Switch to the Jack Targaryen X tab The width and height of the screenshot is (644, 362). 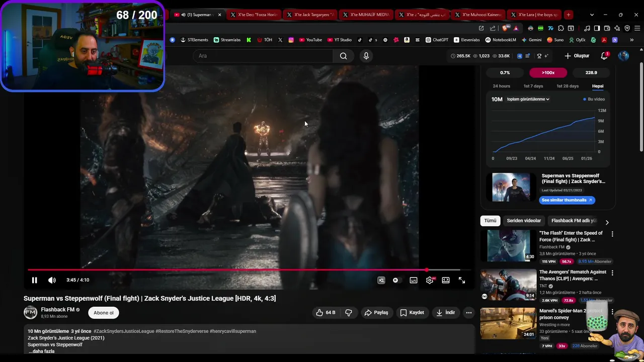pos(310,15)
